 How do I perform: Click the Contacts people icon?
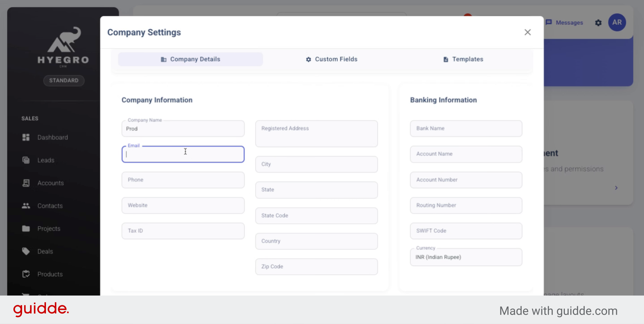(x=26, y=206)
